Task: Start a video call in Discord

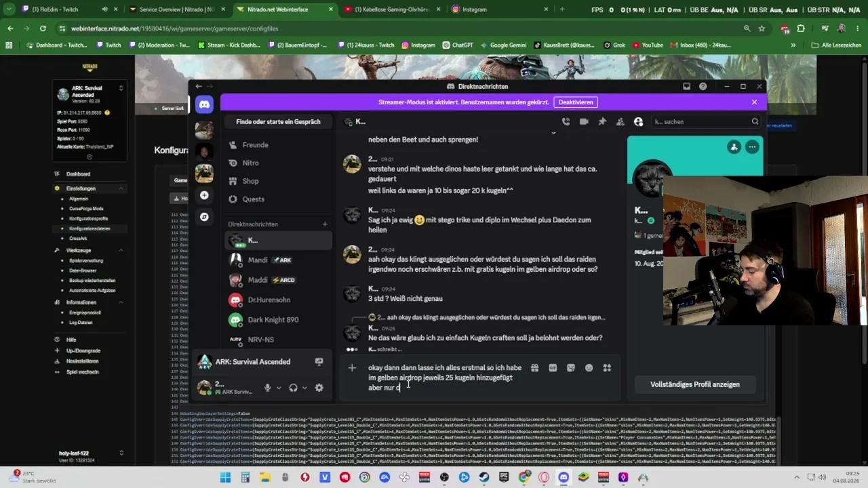Action: click(584, 122)
